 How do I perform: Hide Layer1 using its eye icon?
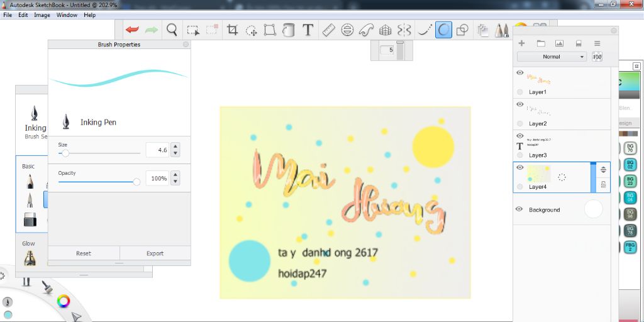pyautogui.click(x=520, y=73)
